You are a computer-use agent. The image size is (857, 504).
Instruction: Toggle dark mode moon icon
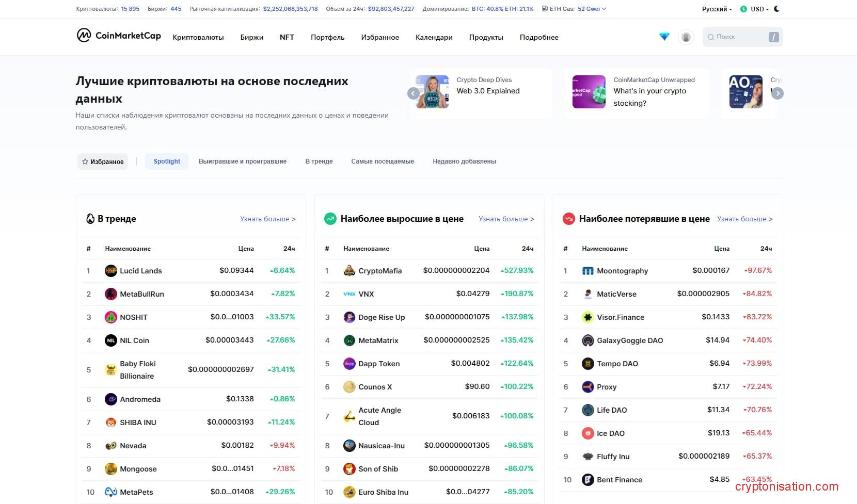(x=777, y=9)
